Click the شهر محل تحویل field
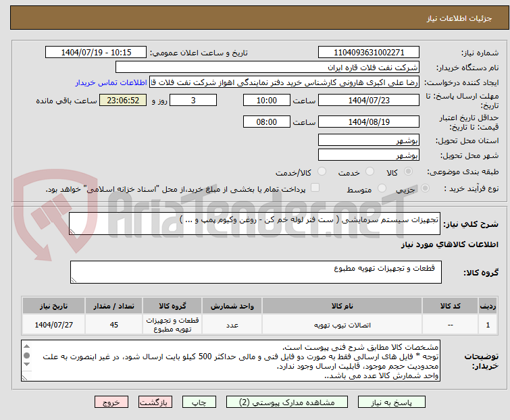The height and width of the screenshot is (420, 510). pyautogui.click(x=369, y=155)
